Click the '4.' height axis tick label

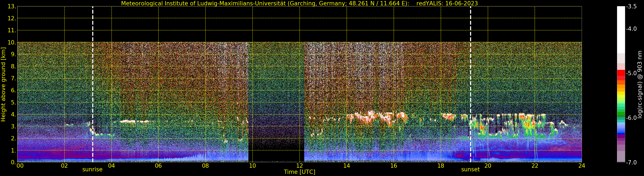13,114
